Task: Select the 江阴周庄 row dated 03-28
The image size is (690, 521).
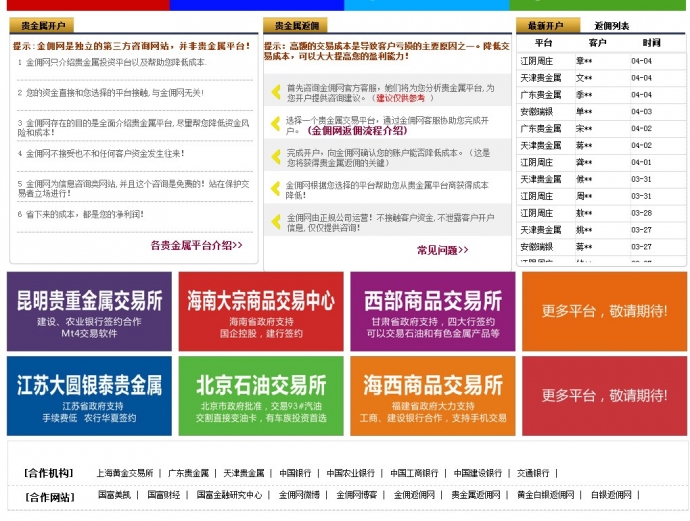Action: (x=601, y=213)
